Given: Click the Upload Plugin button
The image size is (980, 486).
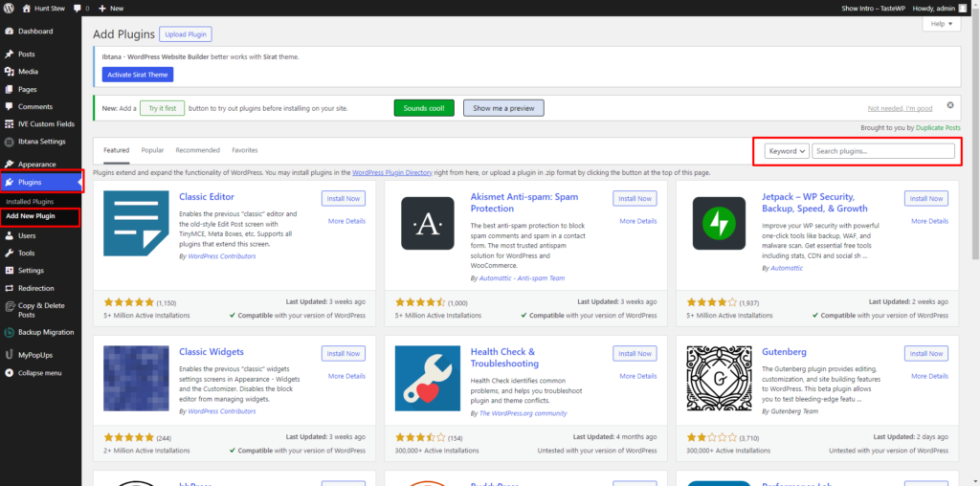Looking at the screenshot, I should pyautogui.click(x=186, y=33).
